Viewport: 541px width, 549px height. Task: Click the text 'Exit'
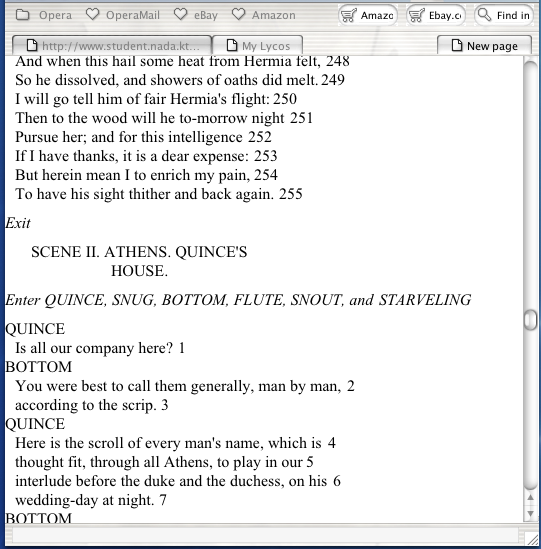pyautogui.click(x=18, y=223)
